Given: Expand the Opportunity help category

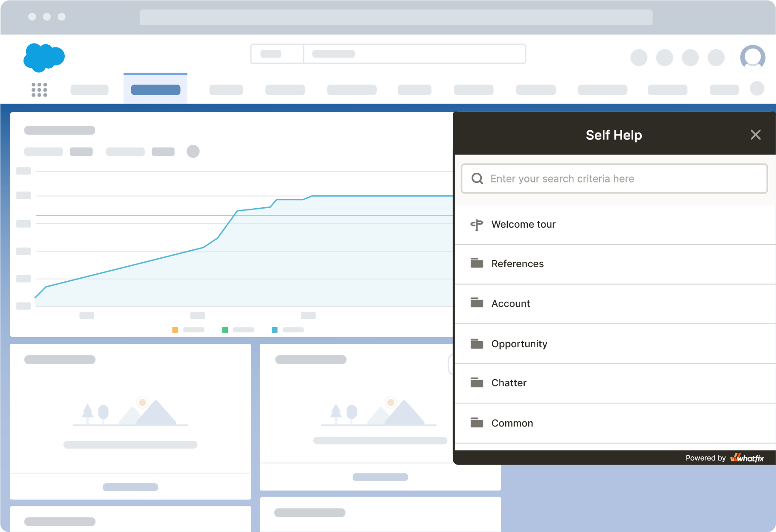Looking at the screenshot, I should [x=519, y=344].
